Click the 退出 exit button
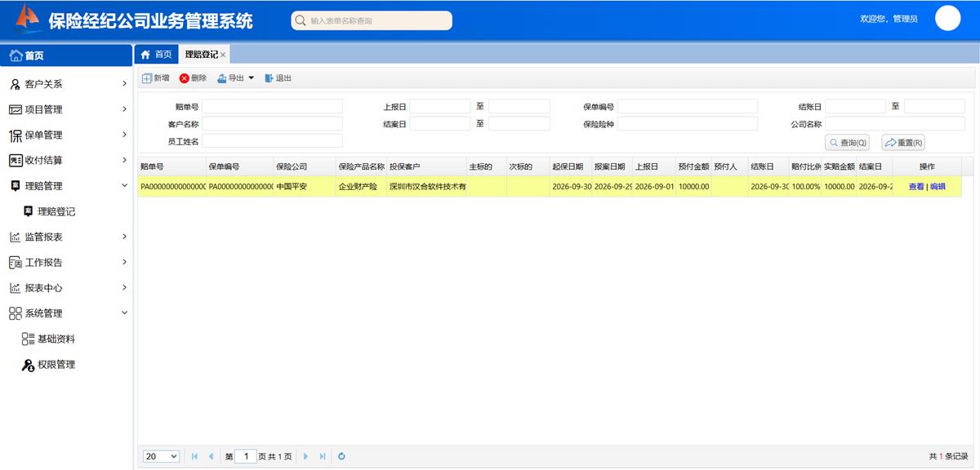 [278, 78]
